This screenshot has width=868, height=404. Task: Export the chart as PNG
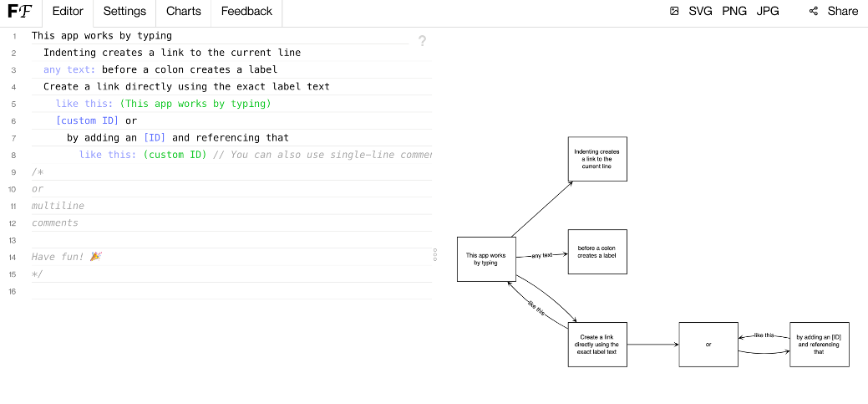(734, 12)
